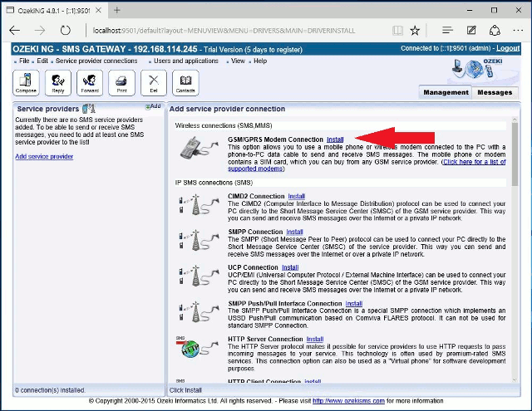Click the Compose toolbar icon
Image resolution: width=532 pixels, height=411 pixels.
tap(26, 83)
